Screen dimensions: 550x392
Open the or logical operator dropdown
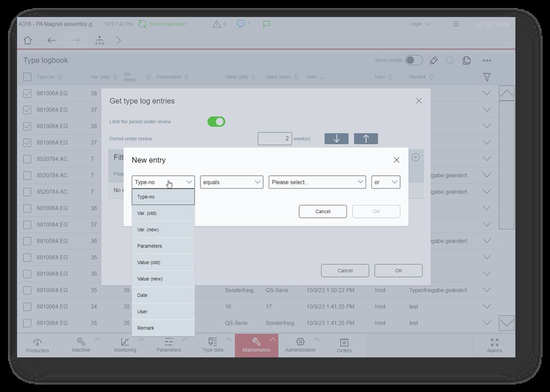point(385,182)
